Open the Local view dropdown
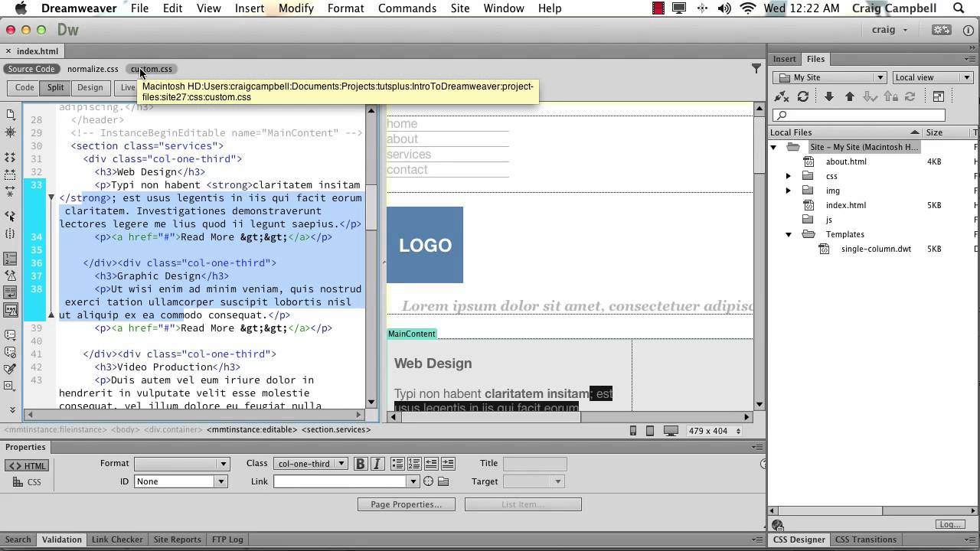The height and width of the screenshot is (551, 980). pyautogui.click(x=932, y=77)
